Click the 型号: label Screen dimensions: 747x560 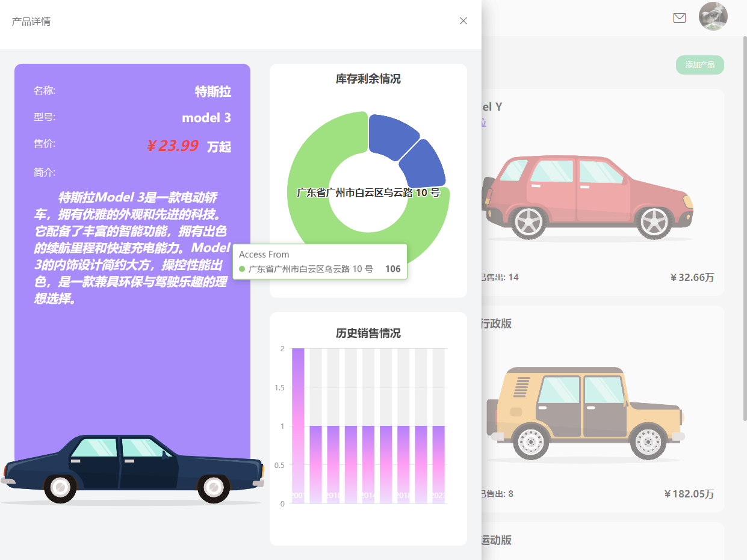click(x=45, y=117)
